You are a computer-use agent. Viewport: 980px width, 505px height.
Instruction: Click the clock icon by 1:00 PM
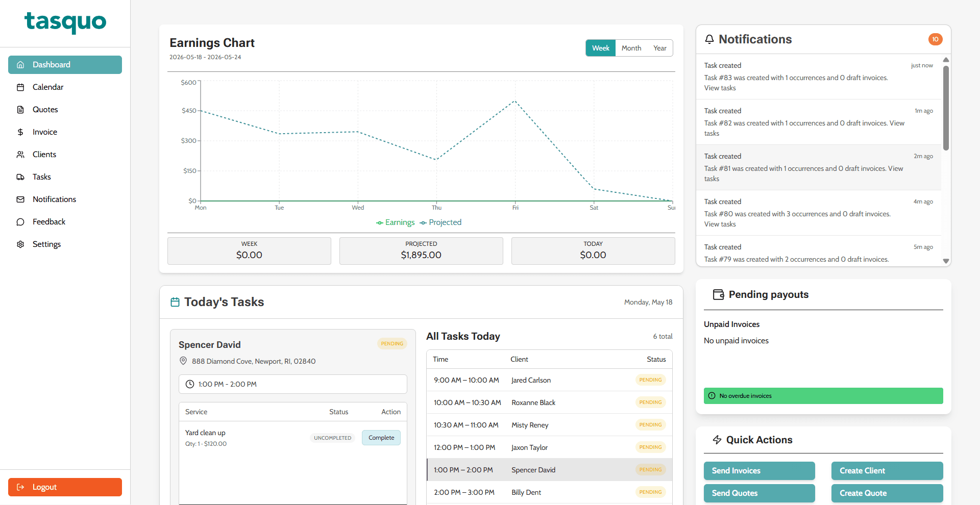[190, 384]
